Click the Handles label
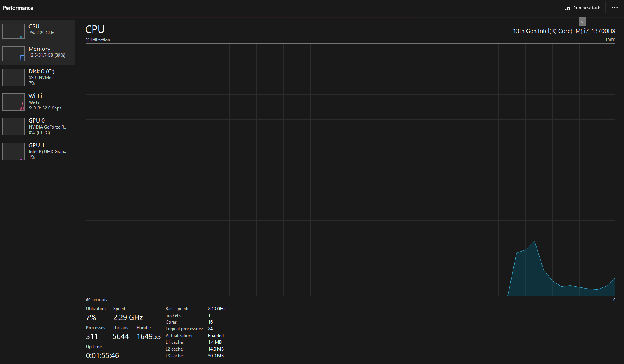The image size is (624, 364). (x=144, y=328)
